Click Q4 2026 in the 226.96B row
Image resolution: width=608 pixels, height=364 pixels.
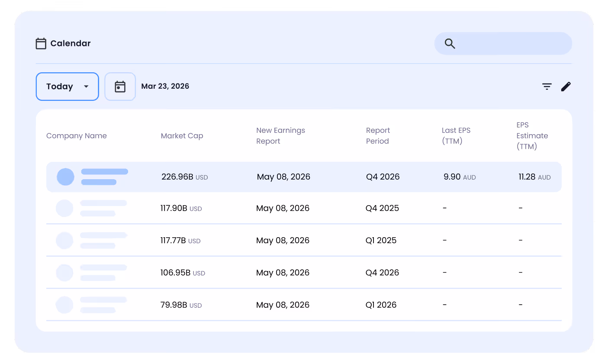point(383,177)
